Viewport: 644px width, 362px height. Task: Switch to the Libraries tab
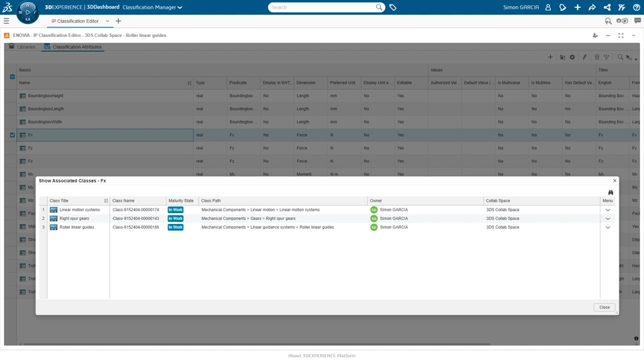click(x=22, y=47)
